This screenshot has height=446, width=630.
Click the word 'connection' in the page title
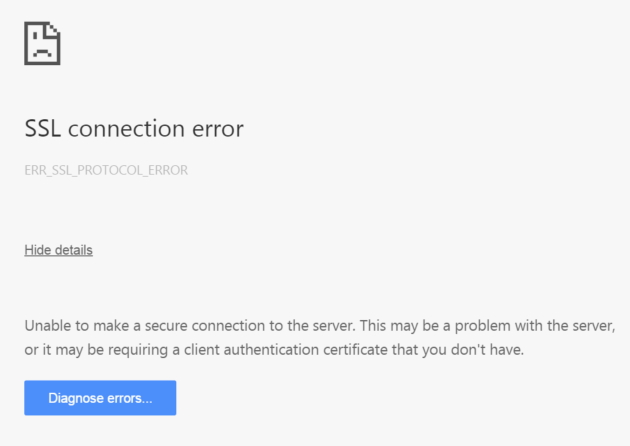(x=127, y=129)
